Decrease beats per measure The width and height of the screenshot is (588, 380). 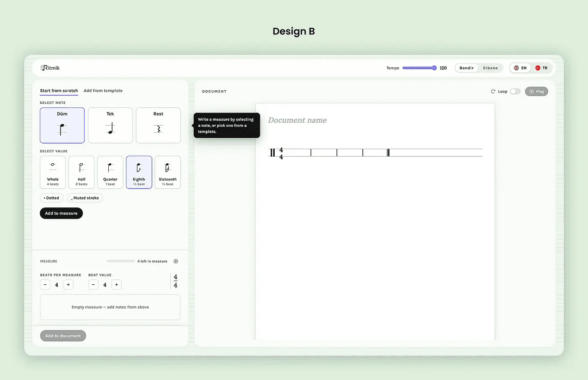pos(45,285)
